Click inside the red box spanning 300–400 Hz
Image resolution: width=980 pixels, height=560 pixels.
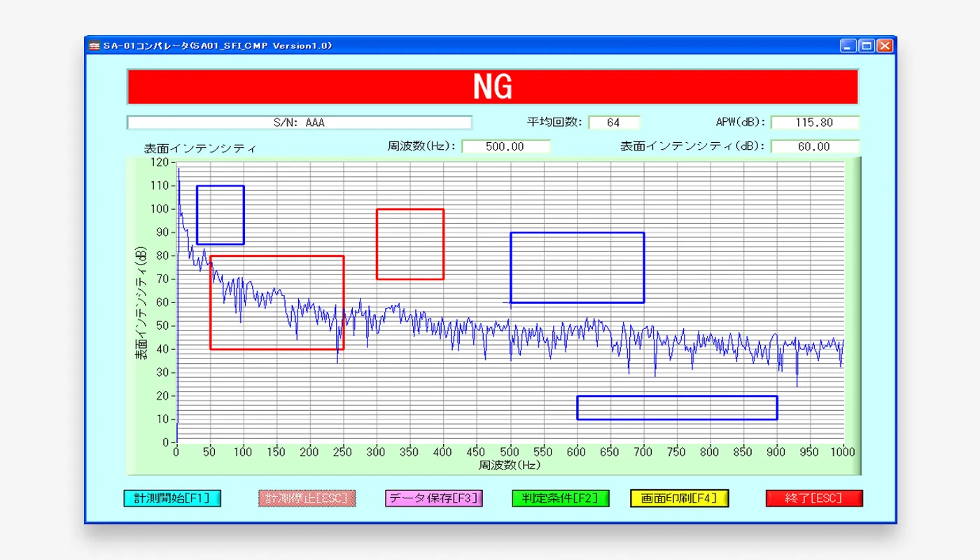click(409, 244)
